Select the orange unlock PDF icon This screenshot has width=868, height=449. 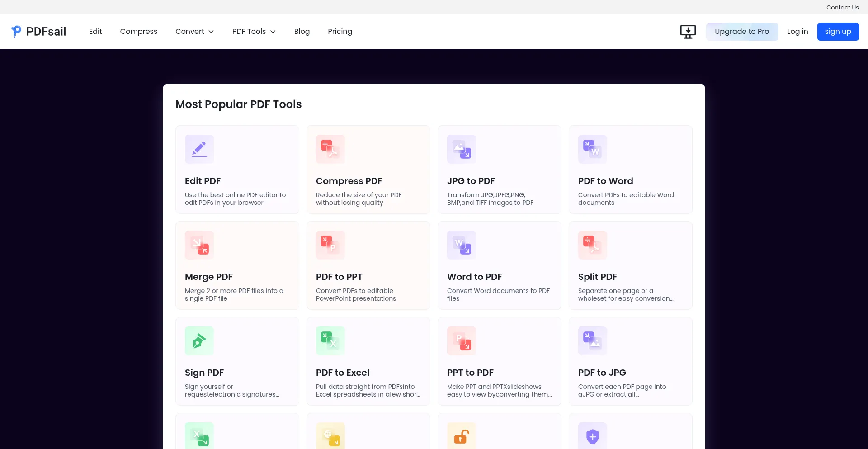pyautogui.click(x=461, y=436)
